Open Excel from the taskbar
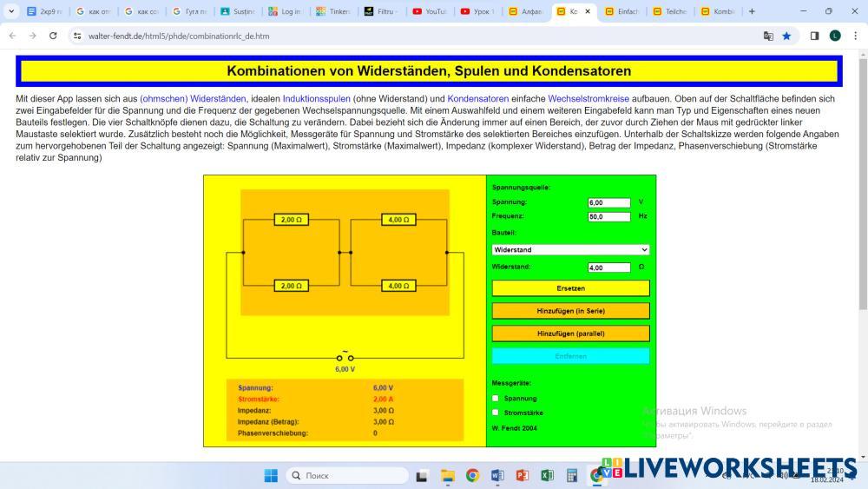This screenshot has width=868, height=489. (x=547, y=475)
